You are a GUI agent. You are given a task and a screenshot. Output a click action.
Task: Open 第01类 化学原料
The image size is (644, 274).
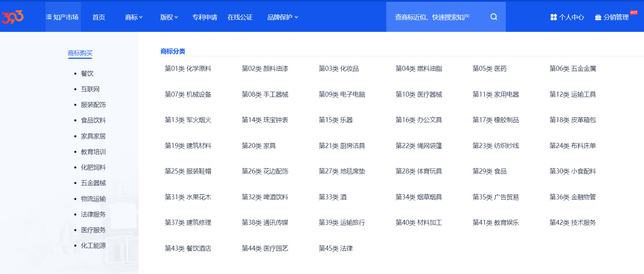click(x=188, y=69)
